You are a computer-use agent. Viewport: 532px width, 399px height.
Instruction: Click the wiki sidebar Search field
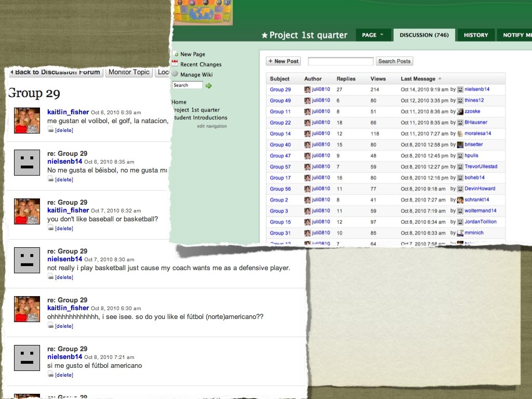tap(187, 85)
